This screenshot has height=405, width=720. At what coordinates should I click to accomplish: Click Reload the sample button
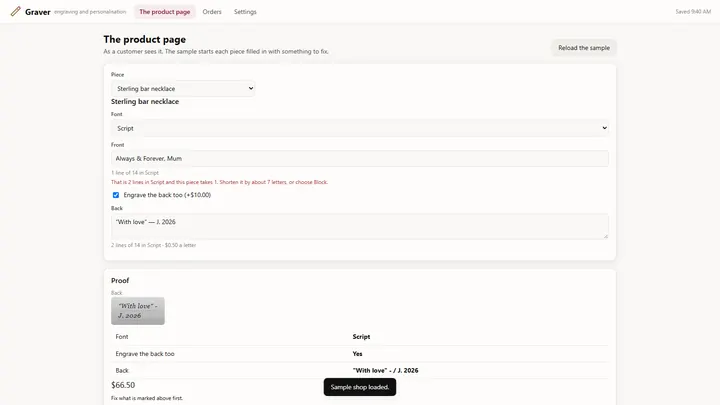coord(584,48)
